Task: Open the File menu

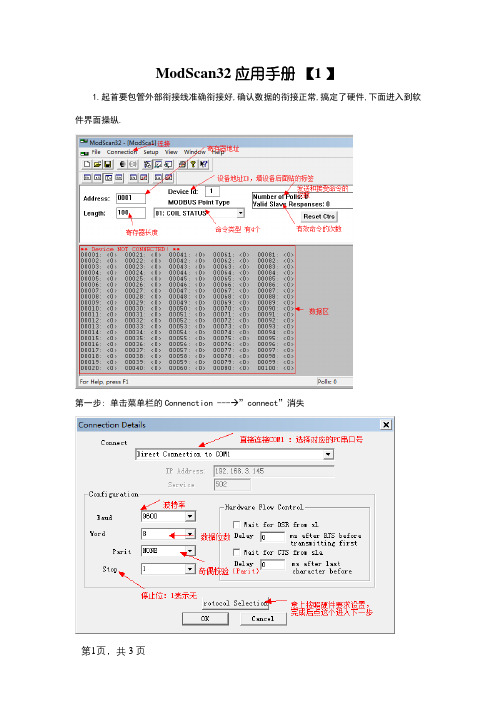Action: (x=96, y=152)
